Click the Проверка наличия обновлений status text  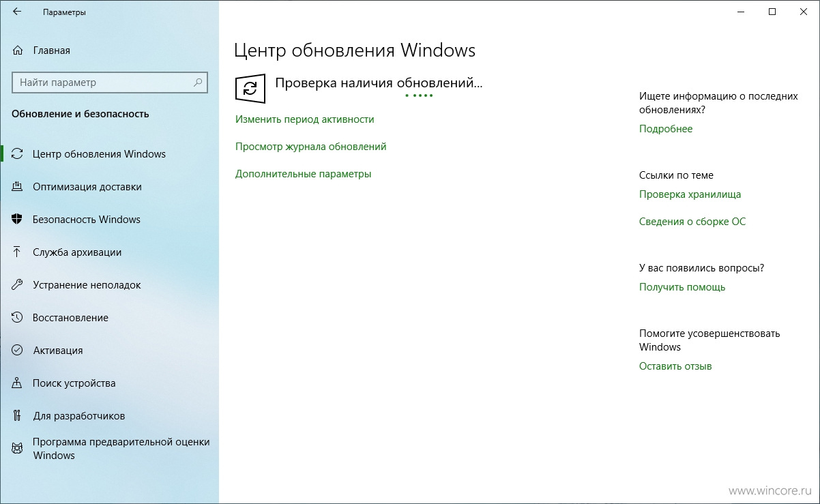click(379, 83)
